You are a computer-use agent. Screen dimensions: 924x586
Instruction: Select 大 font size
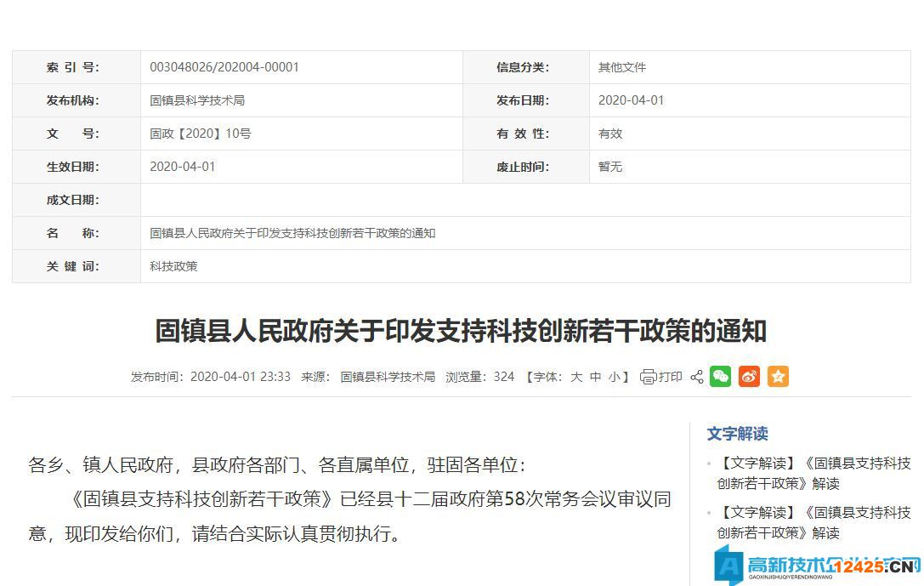pyautogui.click(x=577, y=376)
